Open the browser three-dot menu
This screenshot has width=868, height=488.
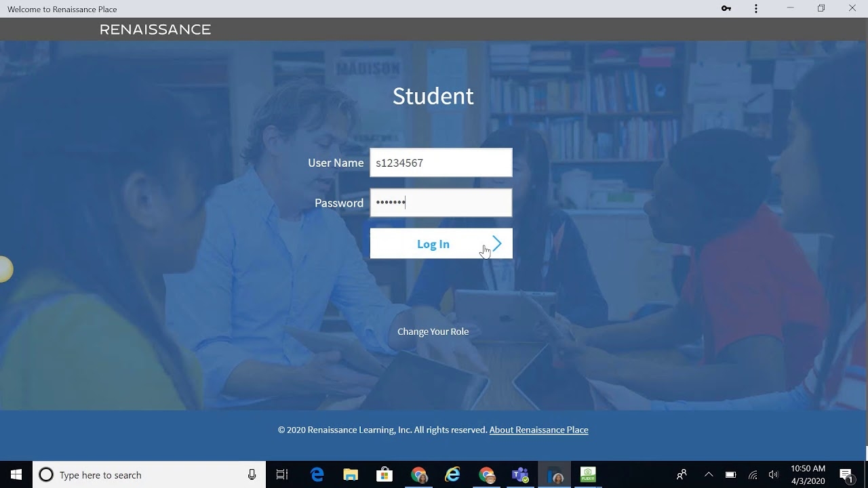click(x=756, y=8)
